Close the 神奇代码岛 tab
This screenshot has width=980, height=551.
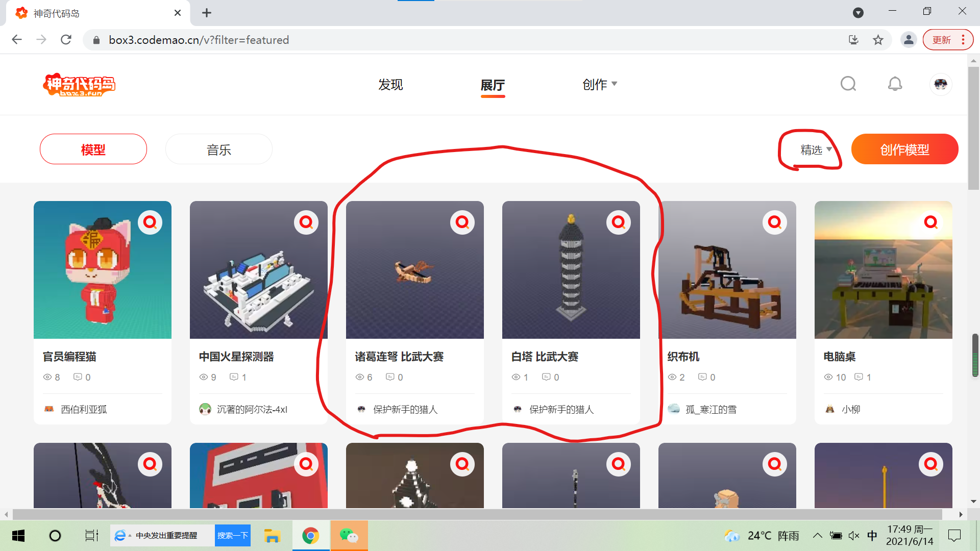click(178, 13)
